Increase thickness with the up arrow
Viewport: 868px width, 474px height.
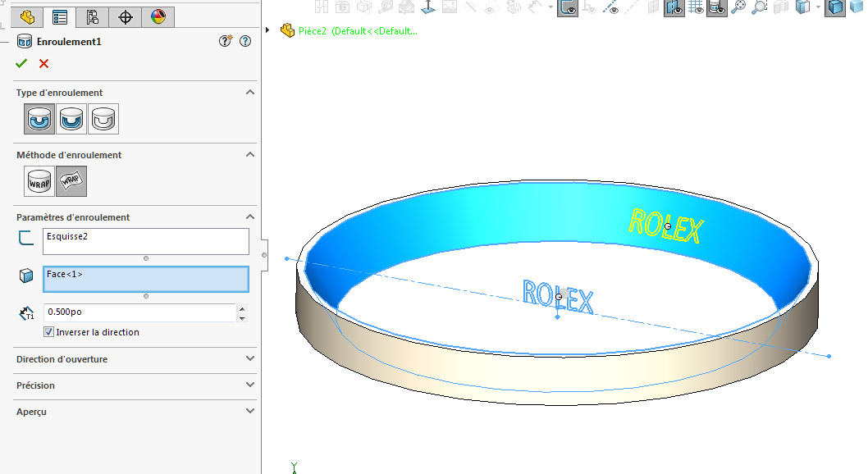tap(242, 308)
